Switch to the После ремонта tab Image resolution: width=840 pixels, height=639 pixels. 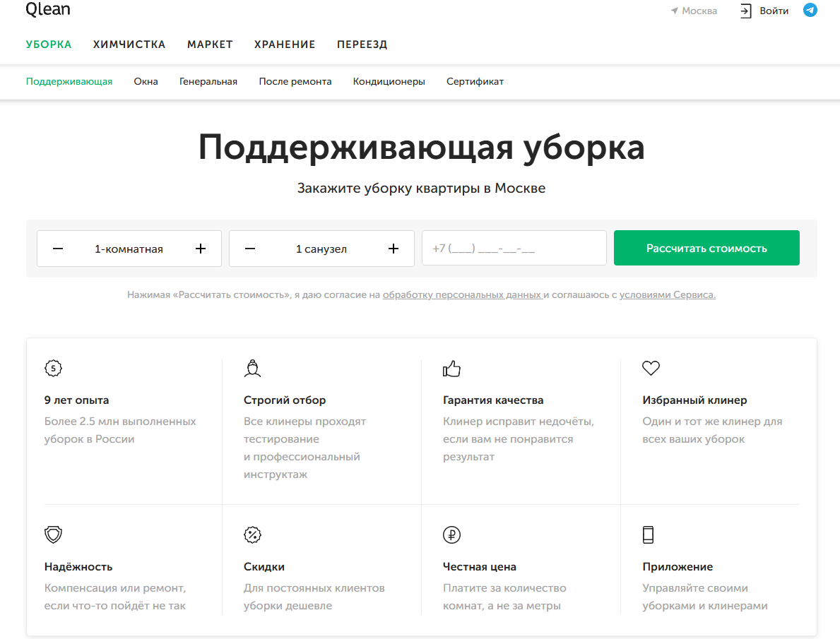click(x=295, y=81)
